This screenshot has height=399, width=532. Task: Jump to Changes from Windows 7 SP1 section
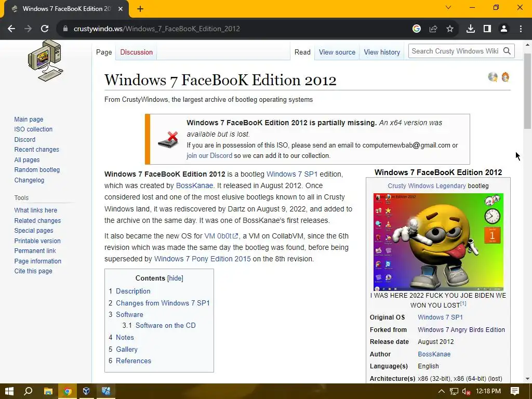pos(163,303)
